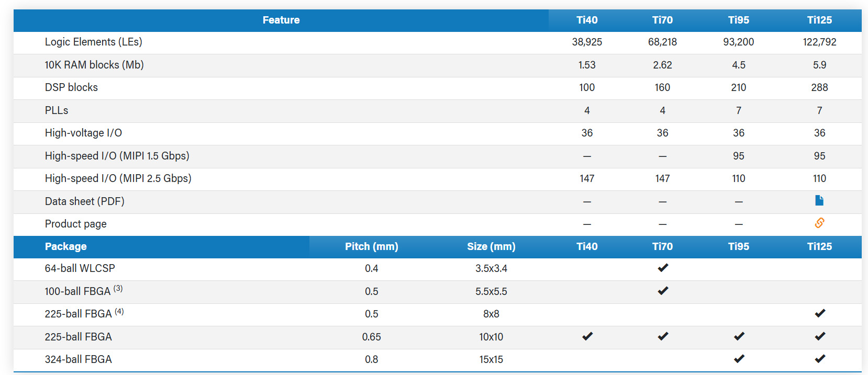Click the Feature column header
Screen dimensions: 868x375
[281, 20]
